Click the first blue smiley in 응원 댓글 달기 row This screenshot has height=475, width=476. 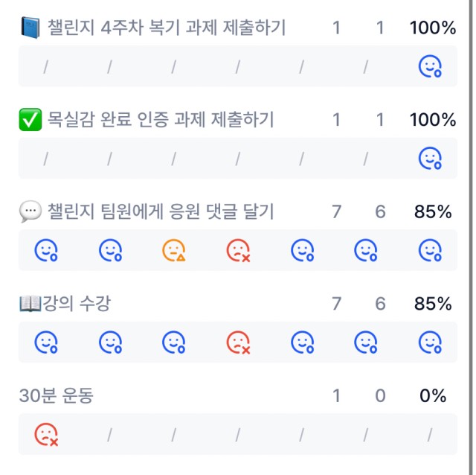click(46, 250)
